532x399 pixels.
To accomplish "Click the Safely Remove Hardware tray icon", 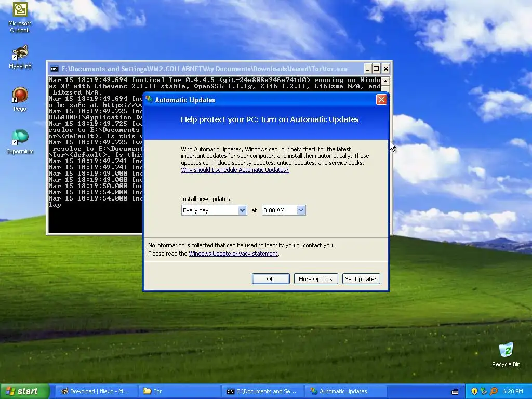I will click(x=484, y=391).
